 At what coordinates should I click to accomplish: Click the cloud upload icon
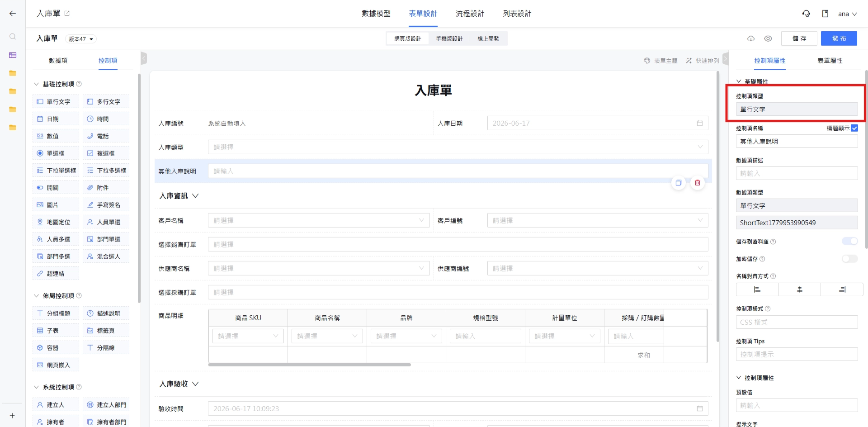tap(751, 38)
